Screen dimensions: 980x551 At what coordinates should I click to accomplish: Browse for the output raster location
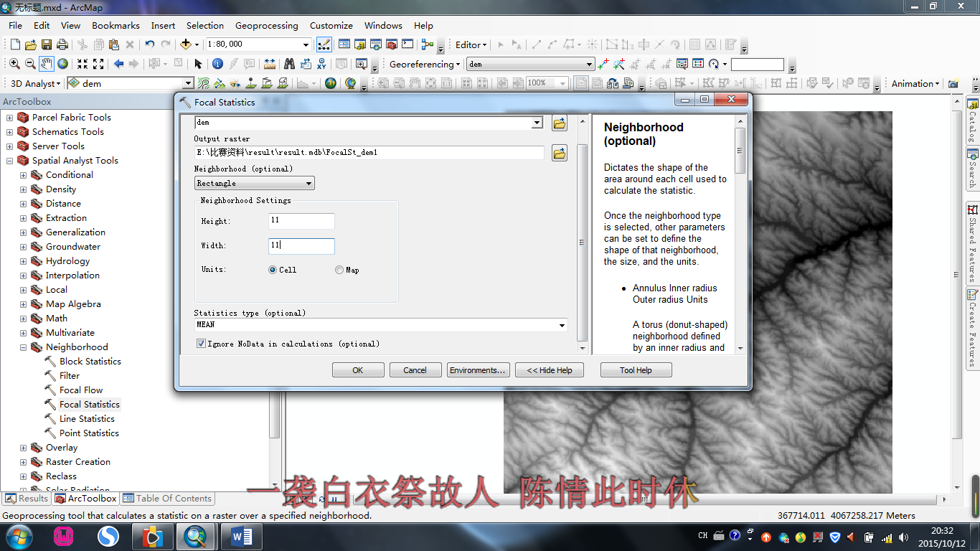pyautogui.click(x=559, y=152)
